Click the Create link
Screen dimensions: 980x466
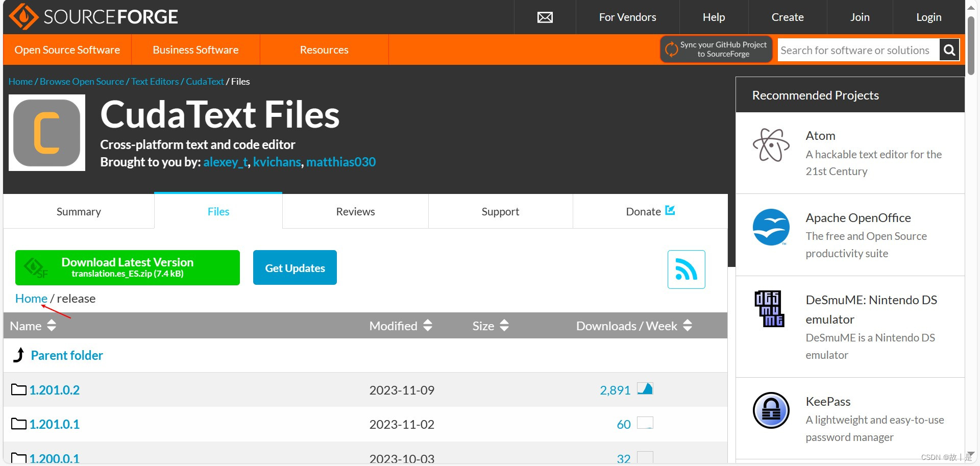pyautogui.click(x=788, y=17)
